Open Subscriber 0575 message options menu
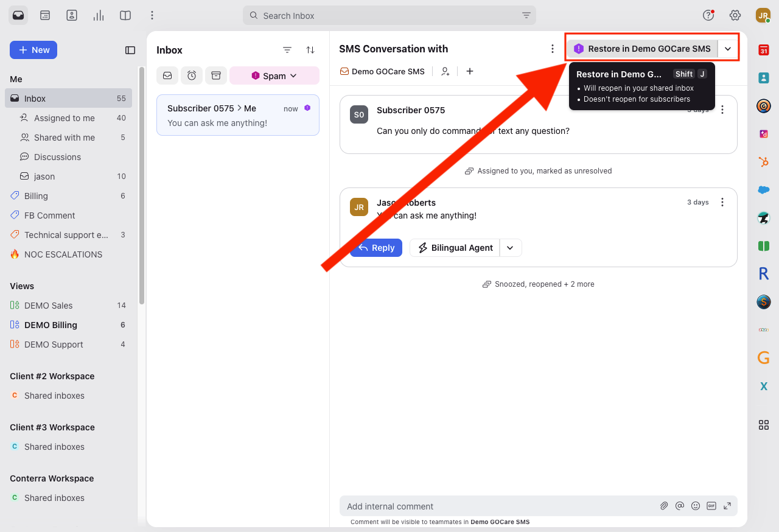779x532 pixels. coord(722,110)
